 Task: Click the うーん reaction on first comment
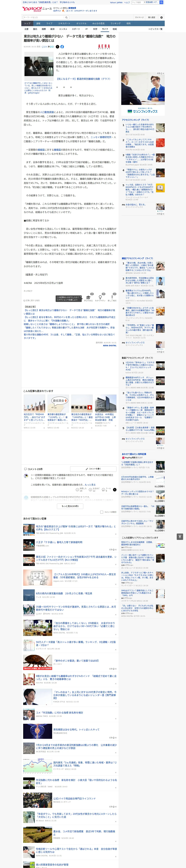107,490
